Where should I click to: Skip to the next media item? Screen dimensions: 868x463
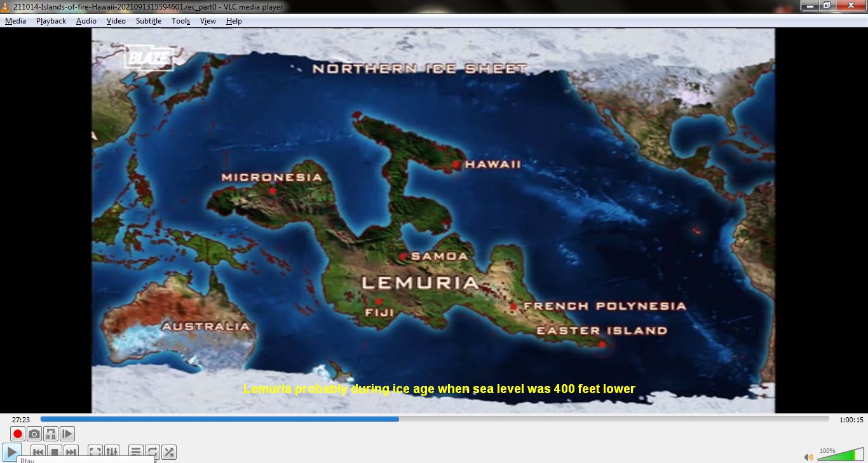[x=71, y=452]
